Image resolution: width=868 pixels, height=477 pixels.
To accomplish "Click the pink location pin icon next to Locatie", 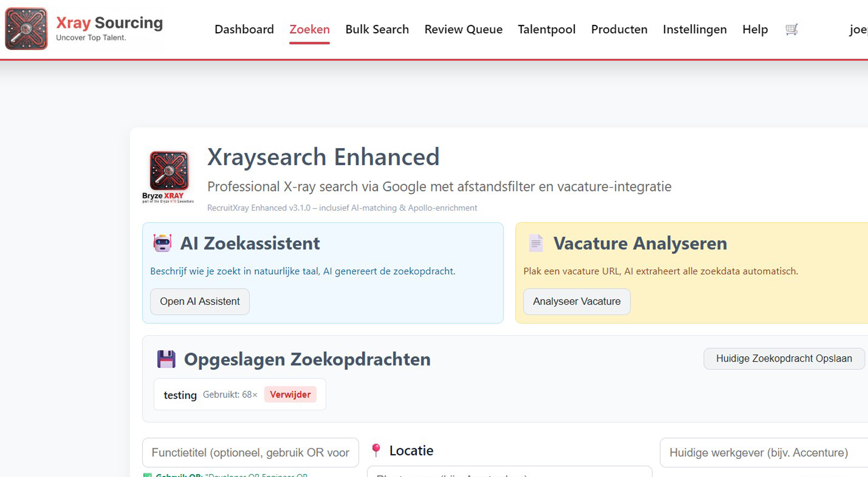I will click(x=375, y=449).
